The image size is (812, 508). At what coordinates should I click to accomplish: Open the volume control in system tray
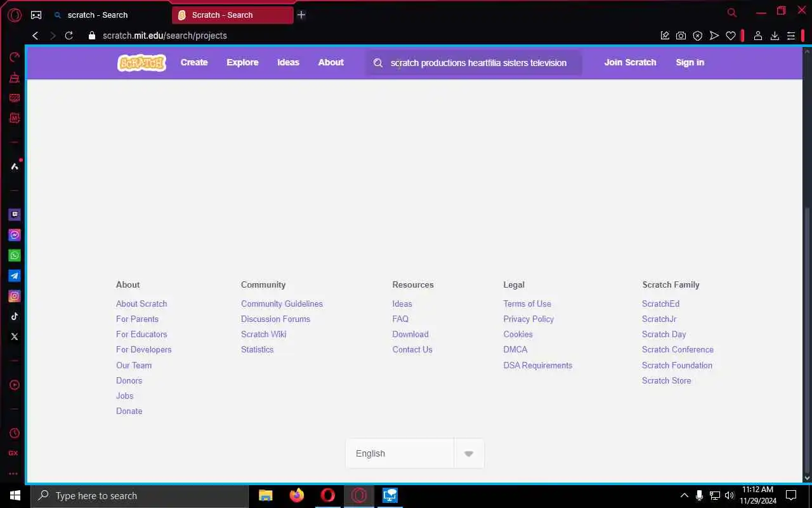730,495
